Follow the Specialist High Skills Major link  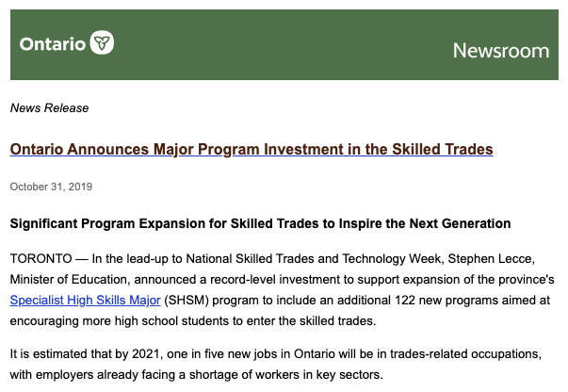[x=85, y=300]
